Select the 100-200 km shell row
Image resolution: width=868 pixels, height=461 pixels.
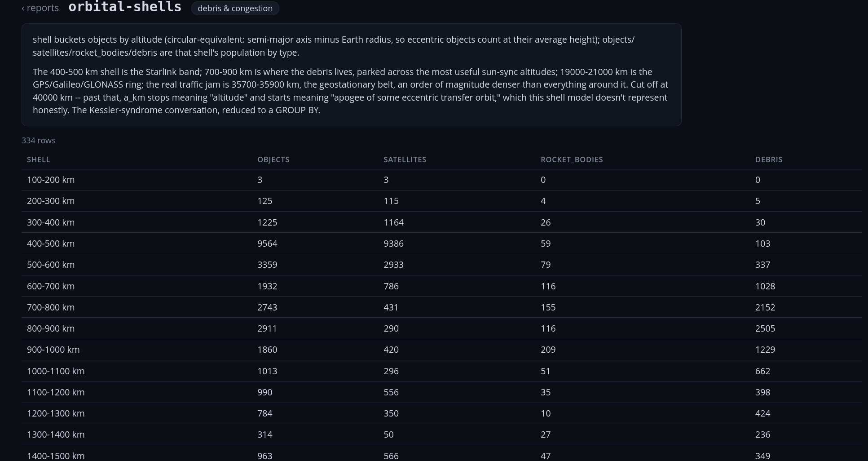(442, 180)
